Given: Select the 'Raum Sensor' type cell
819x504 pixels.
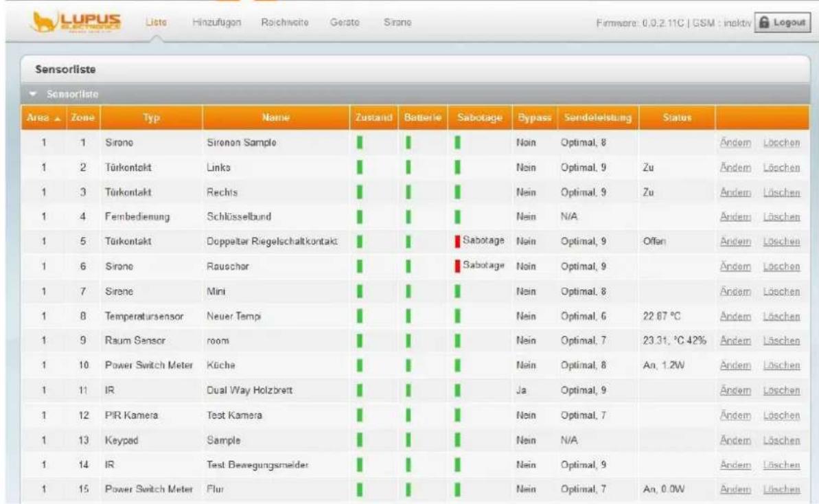Looking at the screenshot, I should coord(135,341).
